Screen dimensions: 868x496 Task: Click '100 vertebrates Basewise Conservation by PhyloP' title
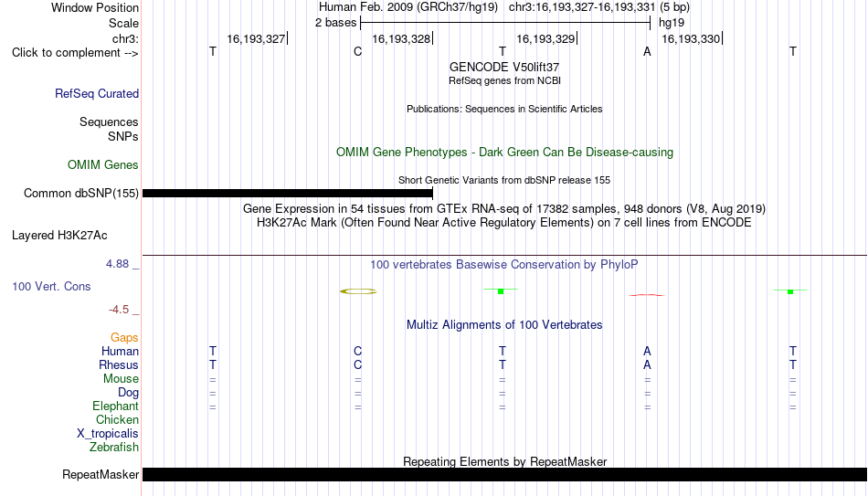(x=504, y=265)
